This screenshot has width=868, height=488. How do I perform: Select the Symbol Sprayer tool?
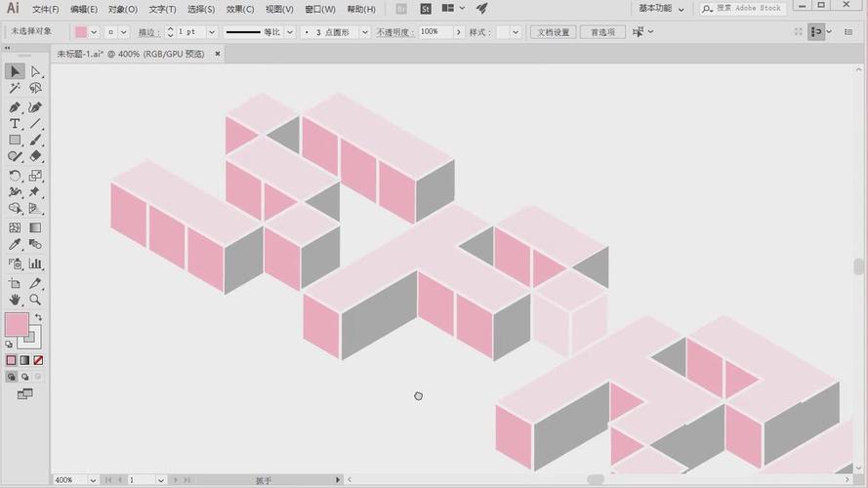(x=15, y=264)
